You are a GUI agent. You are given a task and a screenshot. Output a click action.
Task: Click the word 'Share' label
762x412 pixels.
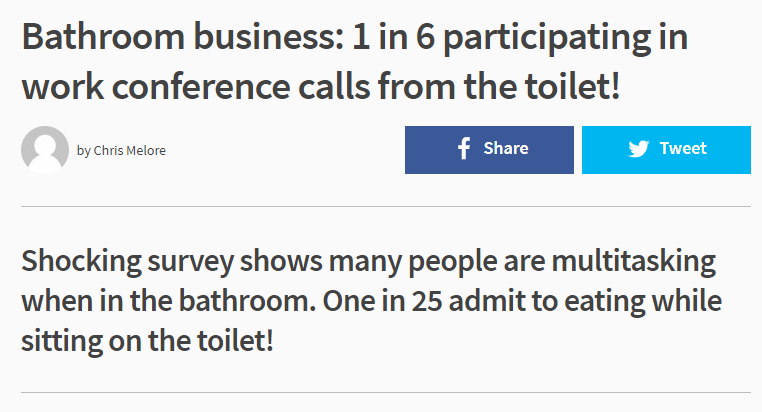(505, 148)
